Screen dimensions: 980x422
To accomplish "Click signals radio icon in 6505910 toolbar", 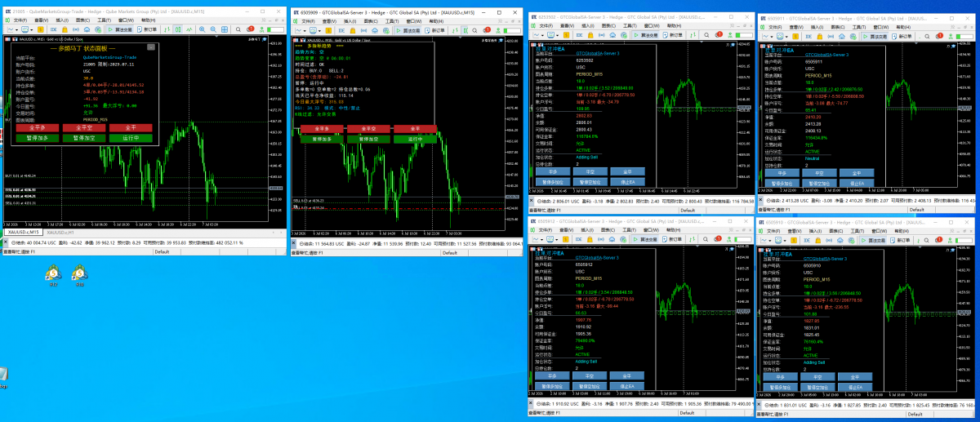I will pos(829,240).
